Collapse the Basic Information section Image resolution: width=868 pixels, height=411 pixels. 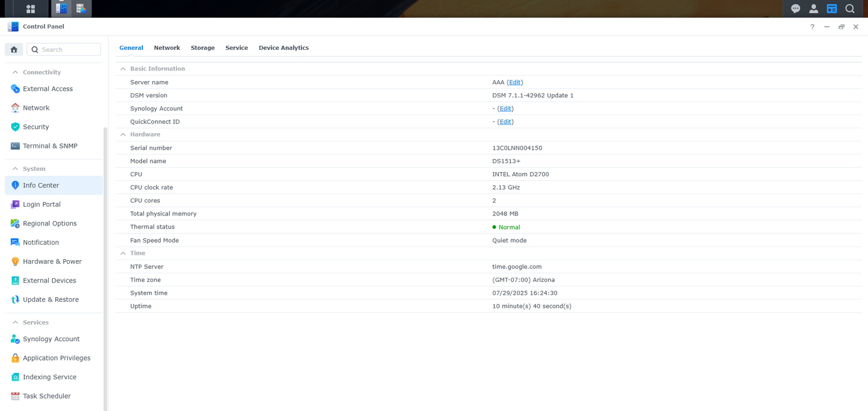coord(123,69)
